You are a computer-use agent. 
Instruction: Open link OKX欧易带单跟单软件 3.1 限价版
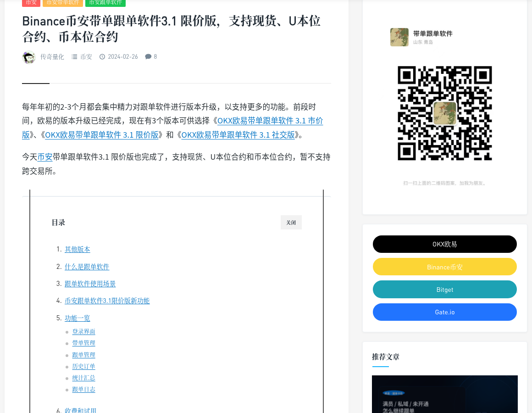(102, 135)
